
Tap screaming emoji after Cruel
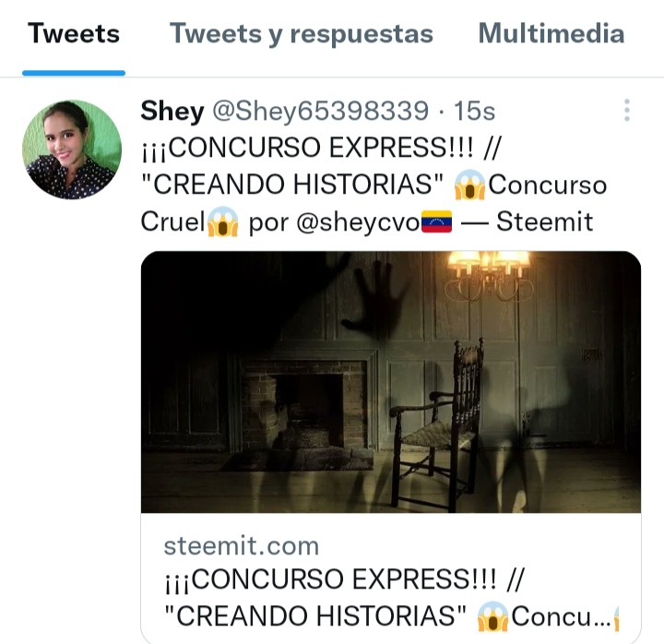click(x=223, y=221)
